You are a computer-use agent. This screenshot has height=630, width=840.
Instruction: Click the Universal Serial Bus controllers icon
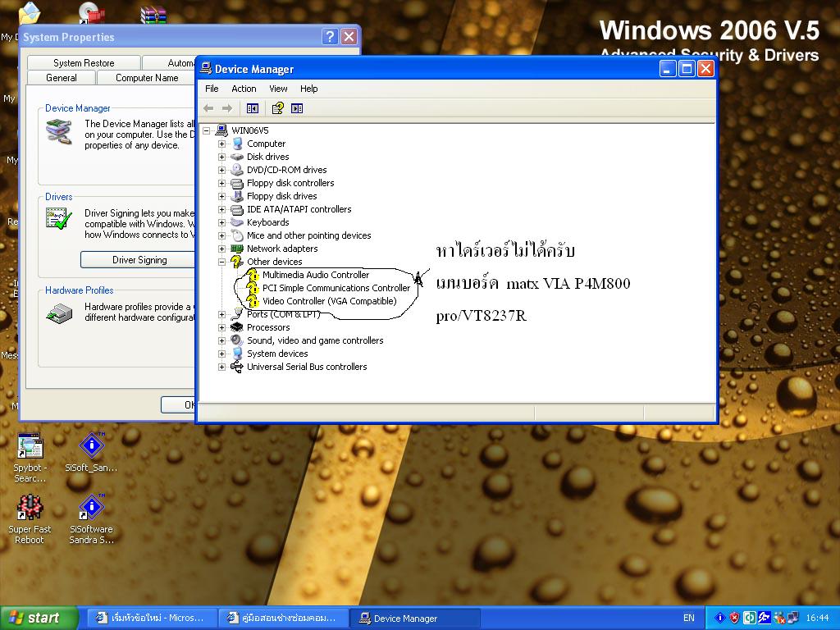pyautogui.click(x=237, y=367)
